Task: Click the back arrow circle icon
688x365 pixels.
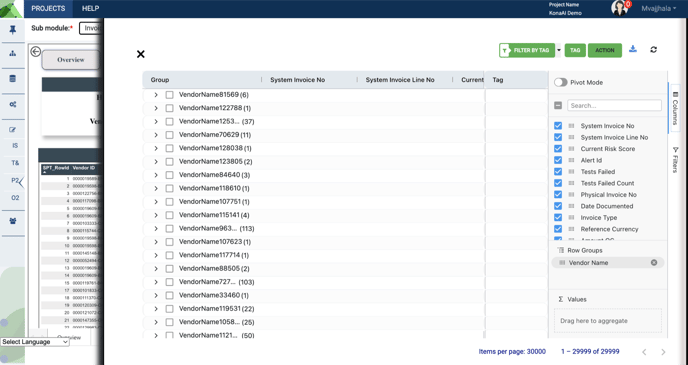Action: (x=36, y=52)
